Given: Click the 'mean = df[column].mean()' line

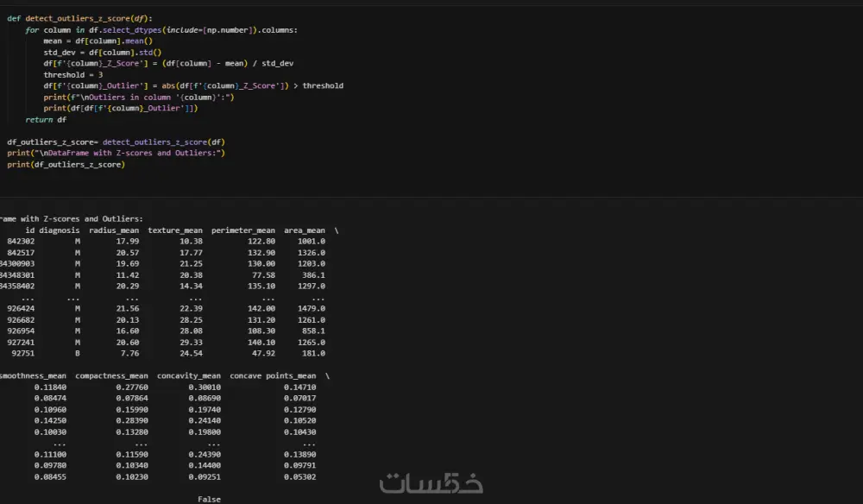Looking at the screenshot, I should click(x=98, y=41).
